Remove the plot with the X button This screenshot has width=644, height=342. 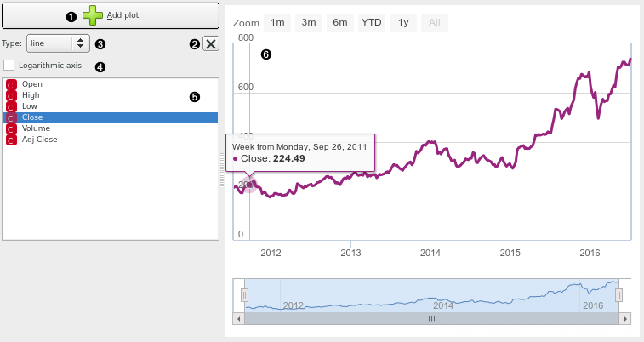point(211,43)
